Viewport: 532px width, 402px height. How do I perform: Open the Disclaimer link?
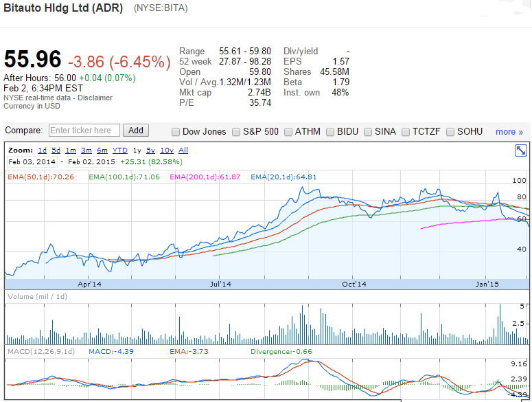coord(95,98)
